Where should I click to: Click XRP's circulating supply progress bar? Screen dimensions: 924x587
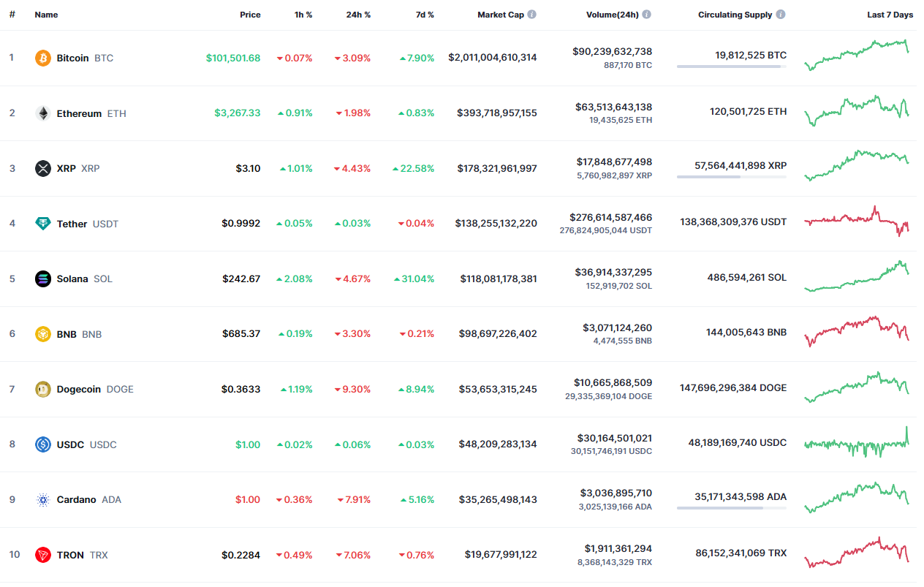(x=732, y=177)
